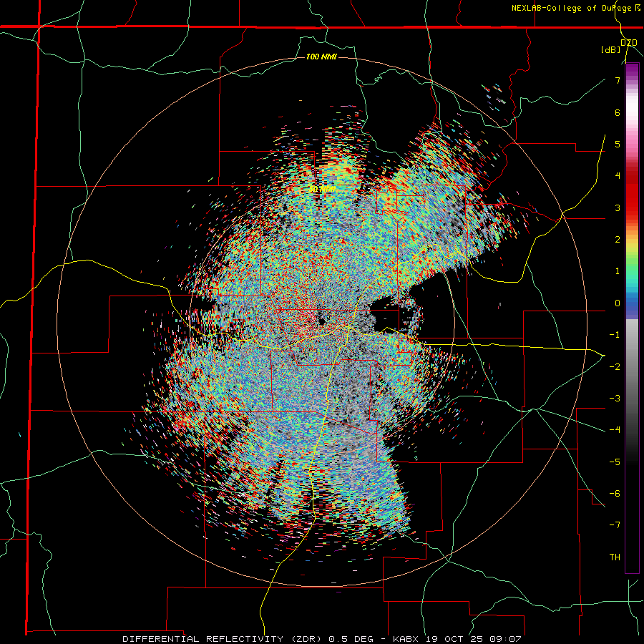The image size is (644, 644).
Task: Click the "2" value on the color scale
Action: click(618, 240)
